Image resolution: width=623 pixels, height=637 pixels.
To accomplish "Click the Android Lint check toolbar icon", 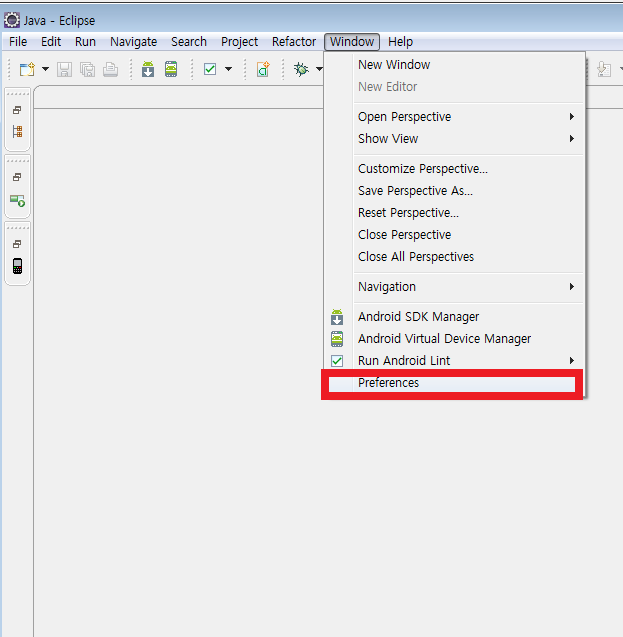I will click(x=210, y=69).
